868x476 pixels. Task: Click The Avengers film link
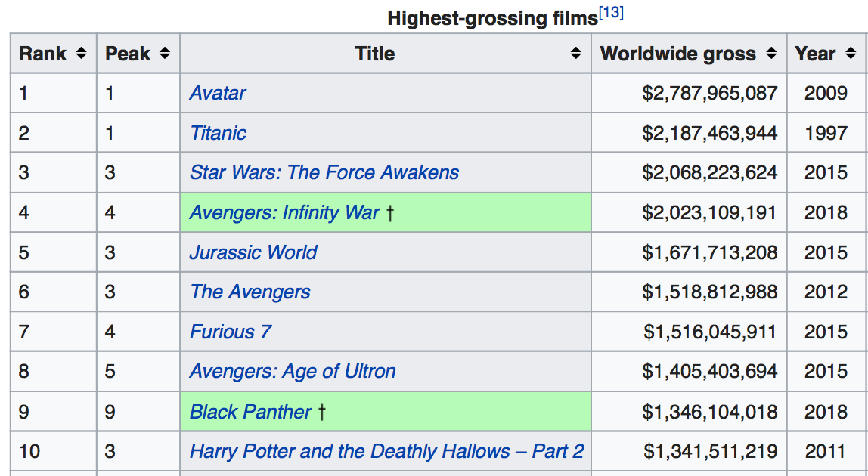point(250,292)
